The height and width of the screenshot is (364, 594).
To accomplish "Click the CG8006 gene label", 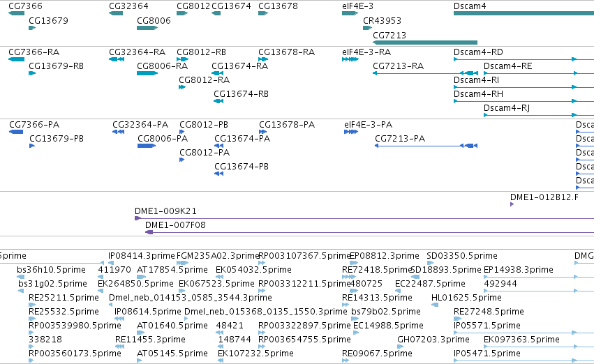I will [154, 20].
